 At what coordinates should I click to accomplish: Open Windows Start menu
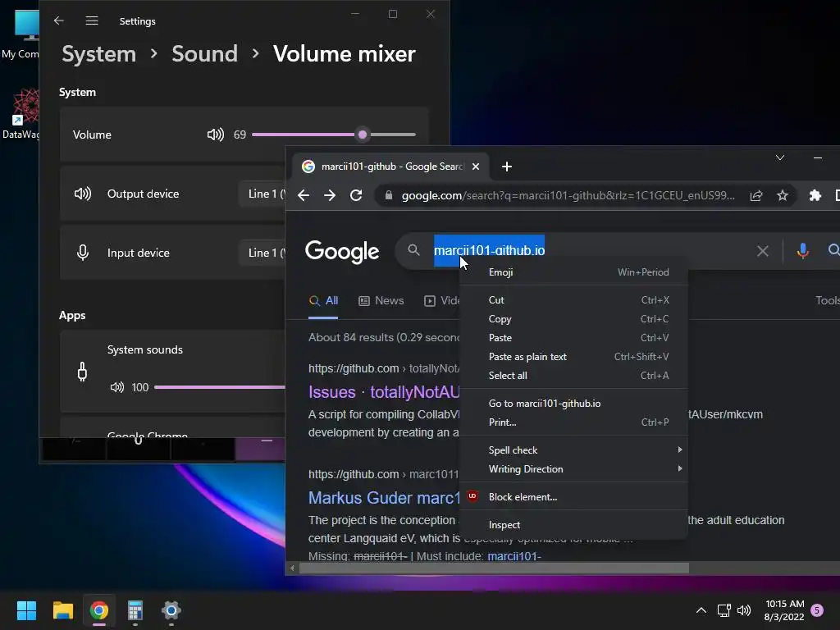click(26, 610)
